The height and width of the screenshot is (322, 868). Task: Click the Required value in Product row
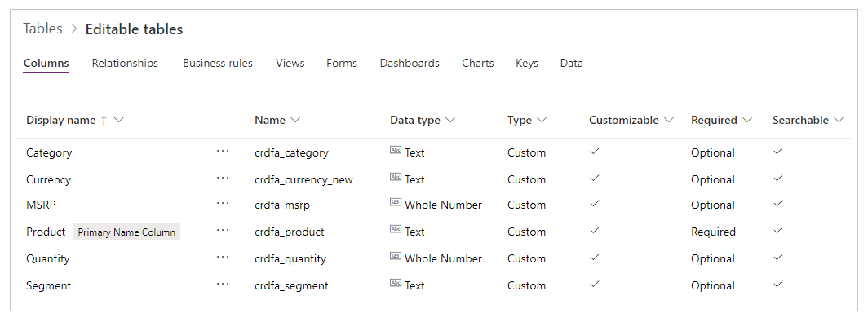713,232
